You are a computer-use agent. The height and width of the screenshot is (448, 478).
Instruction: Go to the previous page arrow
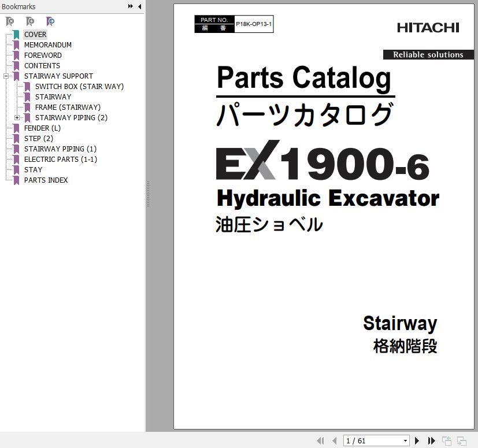pos(335,440)
